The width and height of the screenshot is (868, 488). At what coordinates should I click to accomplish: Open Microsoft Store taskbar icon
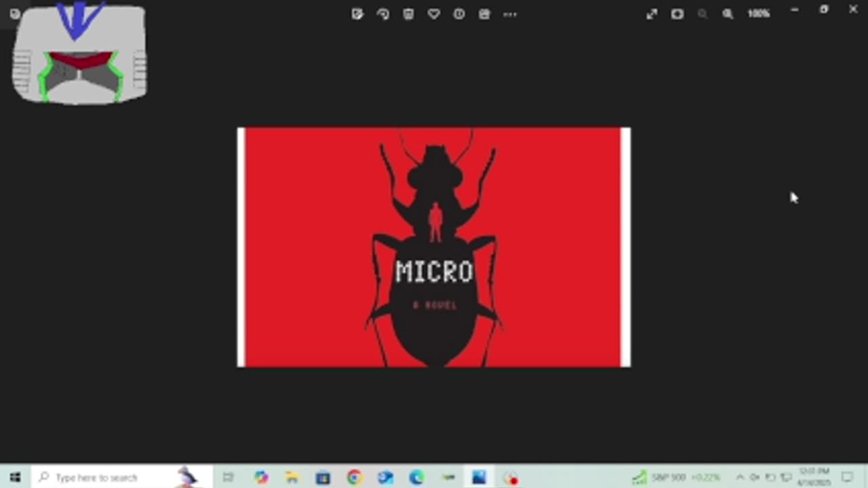click(323, 477)
